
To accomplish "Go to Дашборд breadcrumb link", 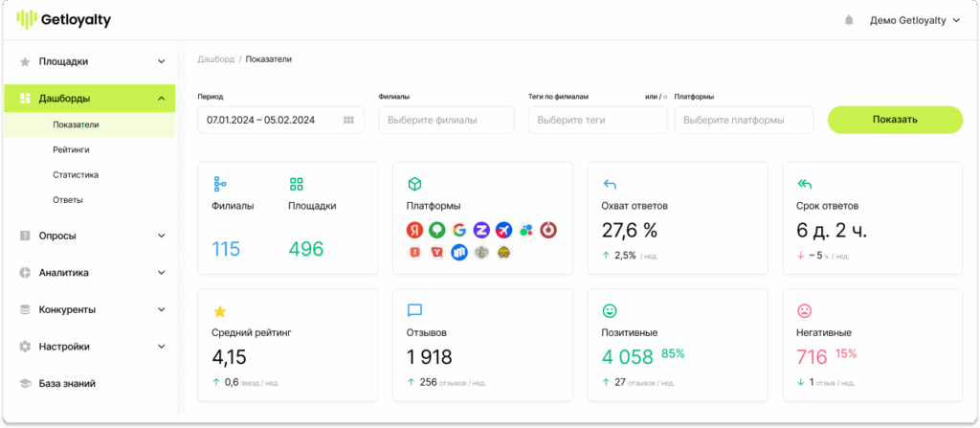I will pyautogui.click(x=215, y=59).
